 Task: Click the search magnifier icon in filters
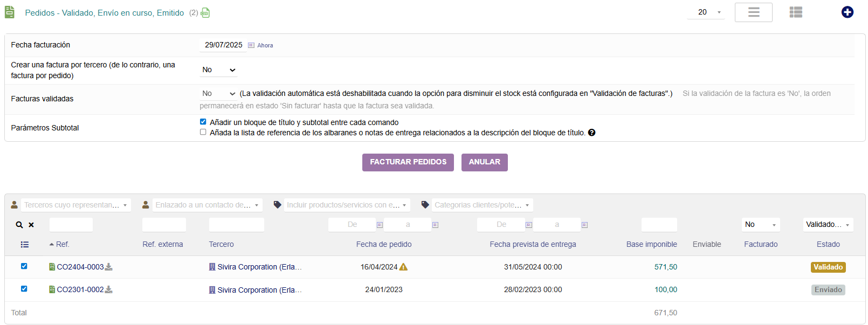[19, 225]
